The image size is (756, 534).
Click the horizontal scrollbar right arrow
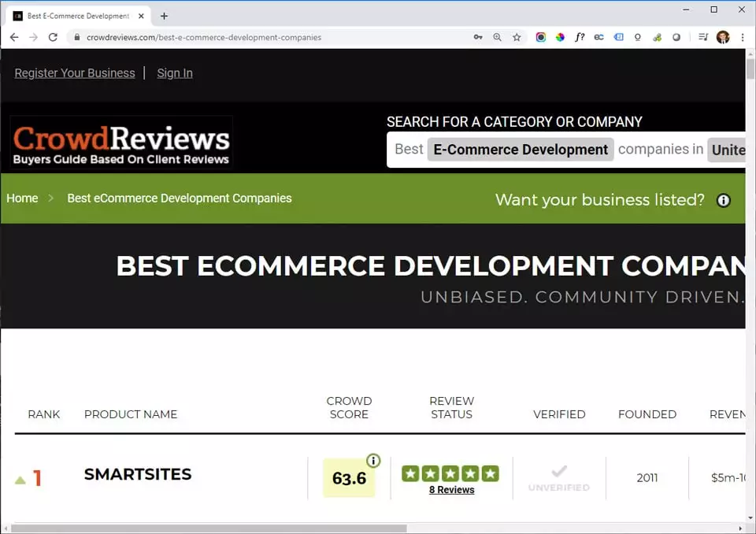point(740,528)
